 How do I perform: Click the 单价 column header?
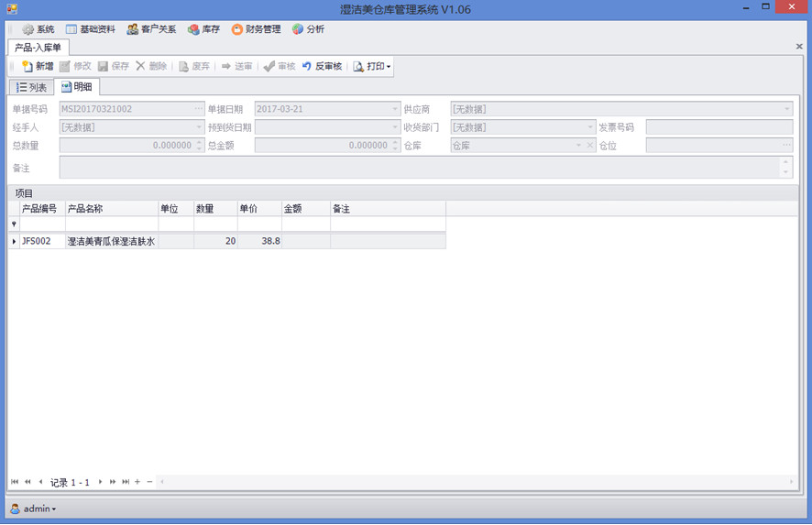[x=259, y=209]
